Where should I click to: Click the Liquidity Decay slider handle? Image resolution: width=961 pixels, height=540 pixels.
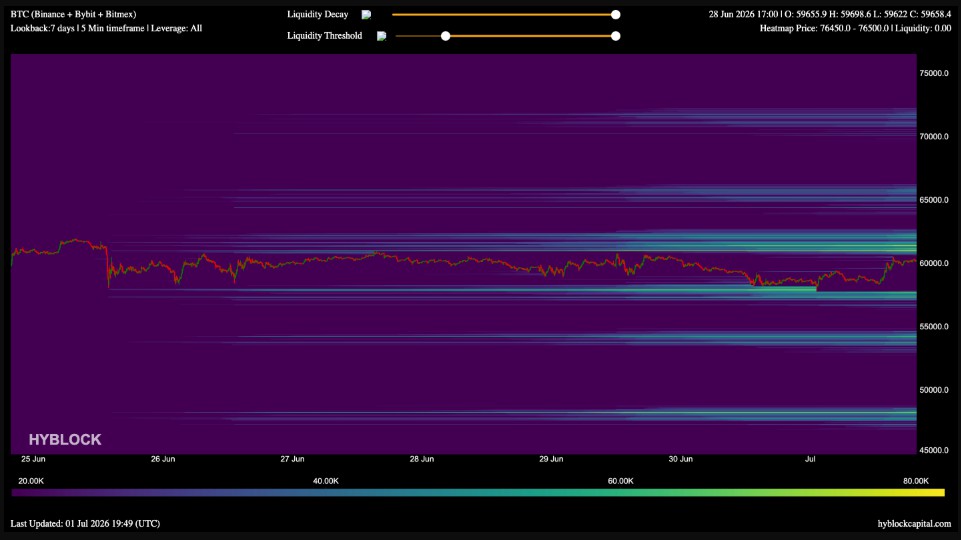(x=615, y=15)
